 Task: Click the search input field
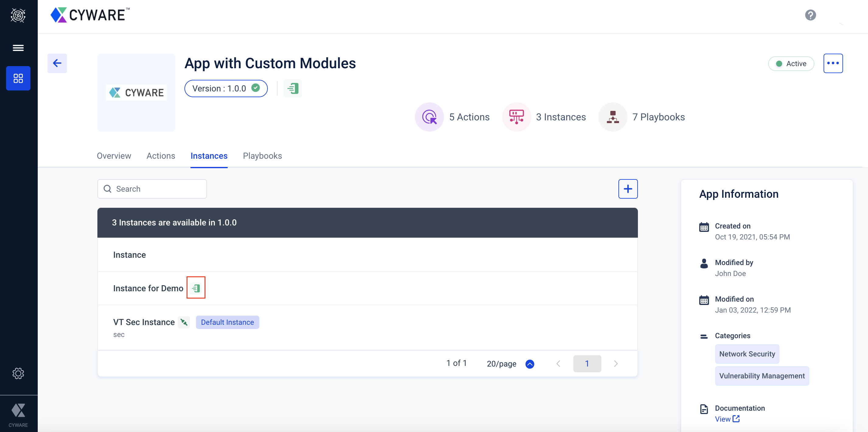(152, 189)
